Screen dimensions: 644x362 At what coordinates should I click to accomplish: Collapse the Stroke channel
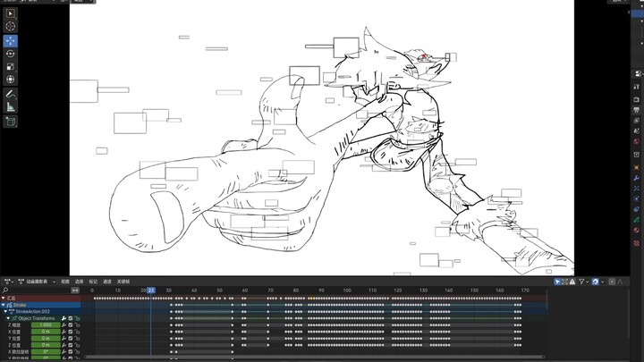coord(4,305)
